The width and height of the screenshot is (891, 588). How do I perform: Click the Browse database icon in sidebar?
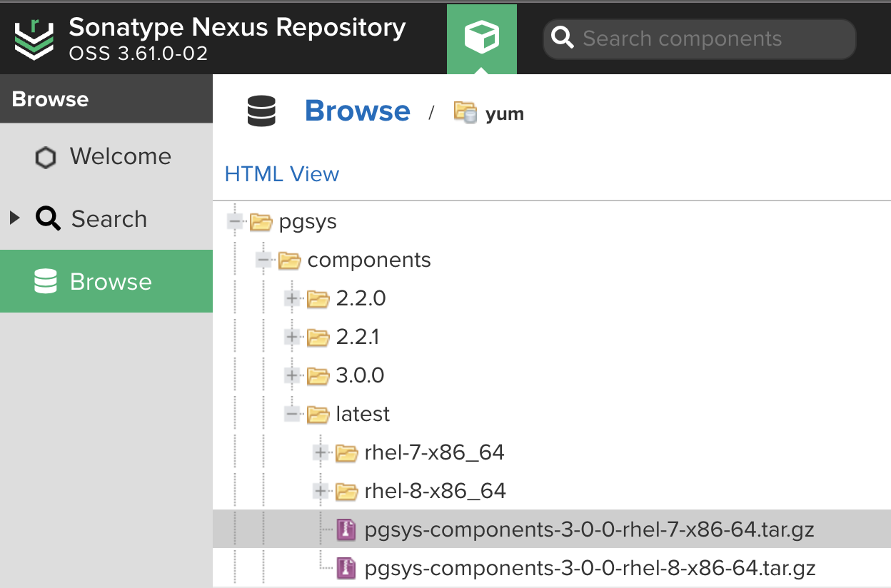45,281
